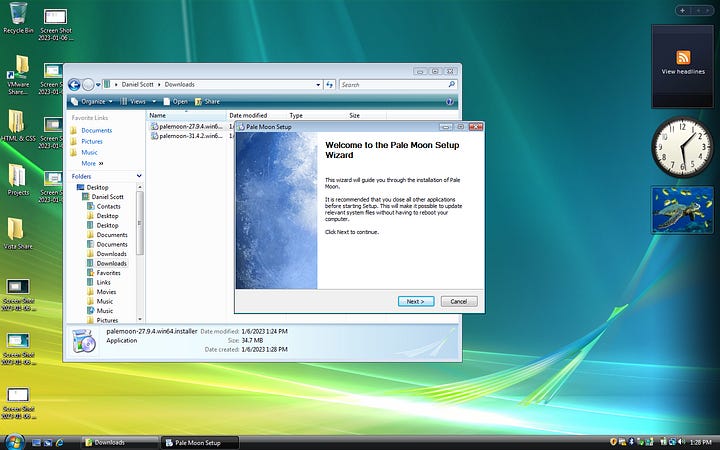Open the arrow between Daniel Scott and Downloads
This screenshot has width=720, height=450.
[160, 84]
